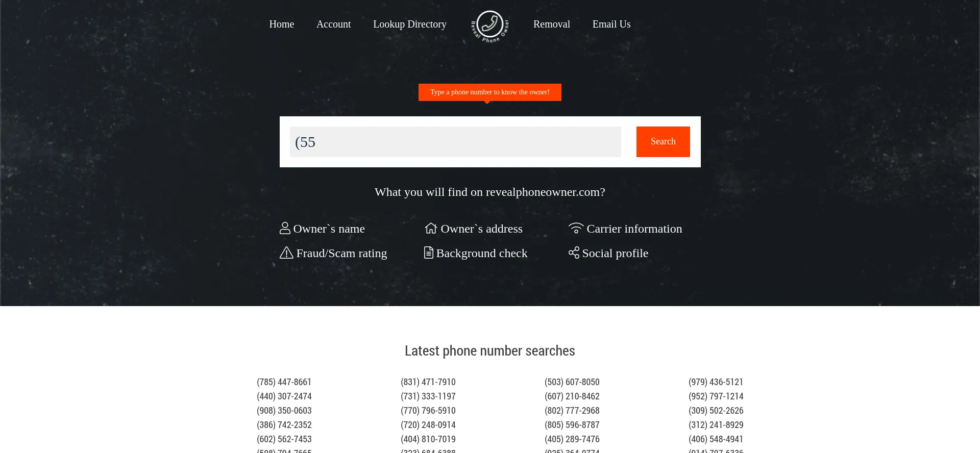Image resolution: width=980 pixels, height=453 pixels.
Task: Click the carrier information wifi icon
Action: (576, 228)
